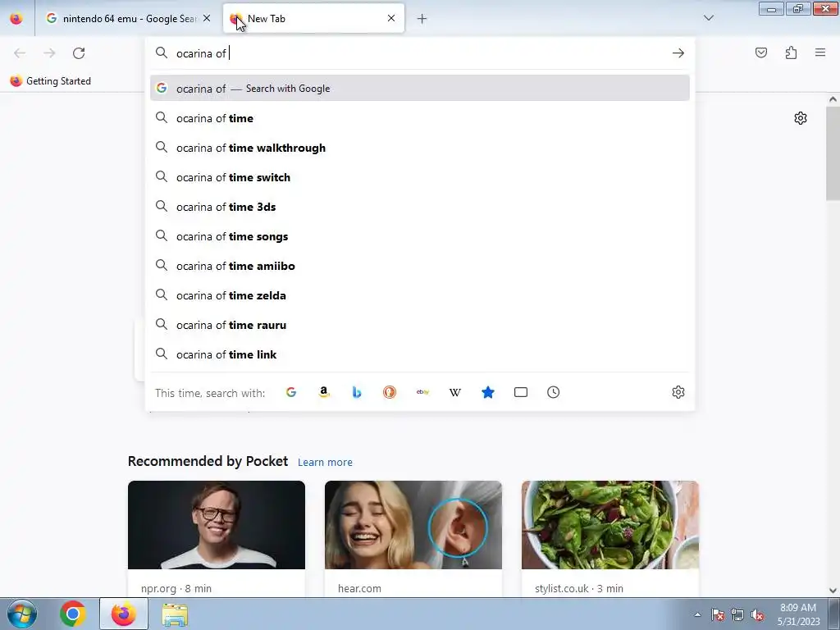Screen dimensions: 840x630
Task: Open Pocket 'Learn more' link
Action: tap(325, 462)
